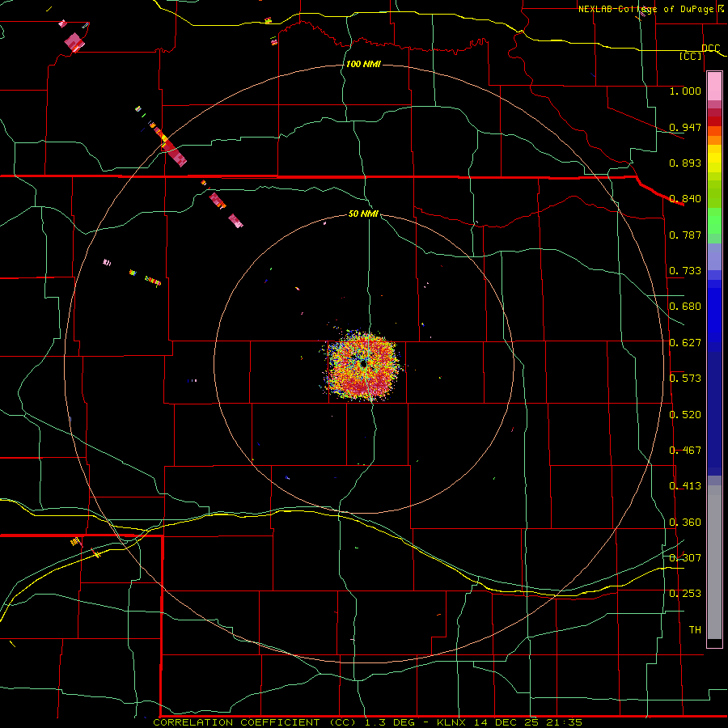Image resolution: width=728 pixels, height=728 pixels.
Task: Select the bright green color bar segment
Action: 714,221
